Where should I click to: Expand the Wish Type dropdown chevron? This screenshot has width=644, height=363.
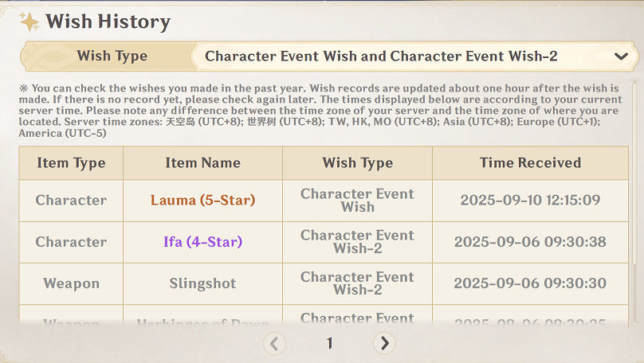pos(621,57)
